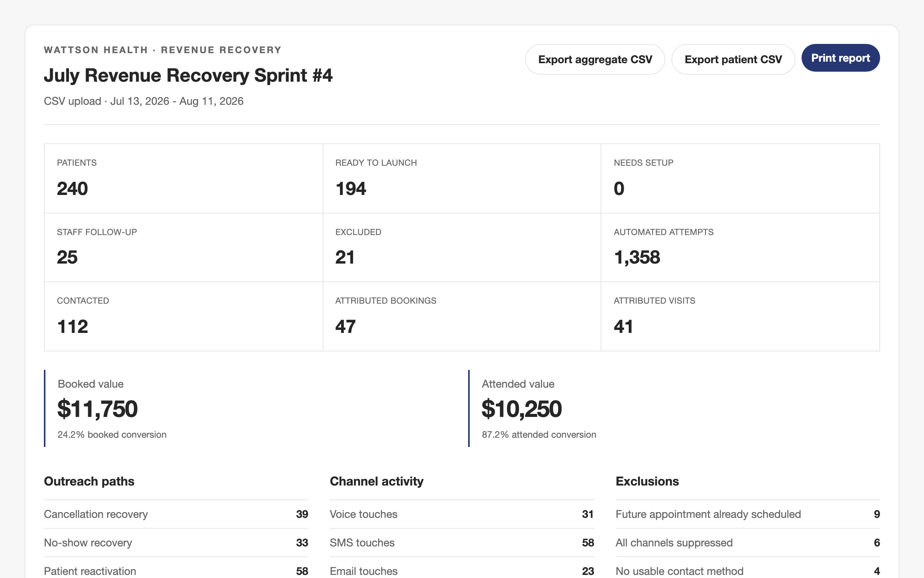Click the Attributed Visits value 41
Screen dimensions: 924x578
[623, 327]
